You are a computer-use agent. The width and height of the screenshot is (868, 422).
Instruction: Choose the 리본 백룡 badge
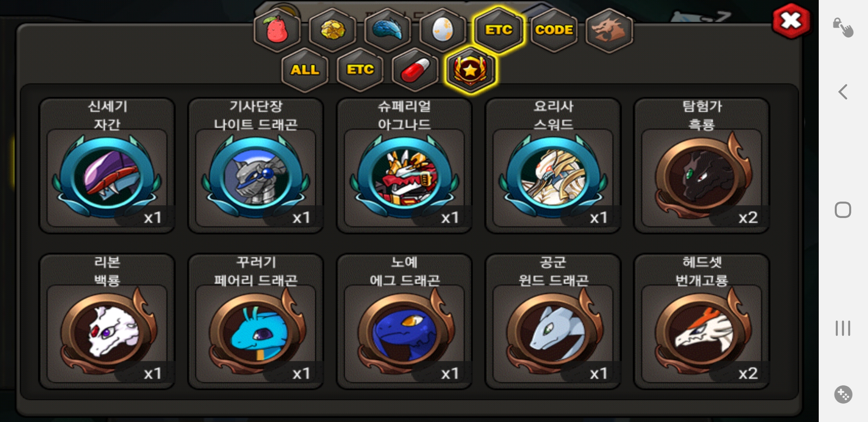[107, 321]
